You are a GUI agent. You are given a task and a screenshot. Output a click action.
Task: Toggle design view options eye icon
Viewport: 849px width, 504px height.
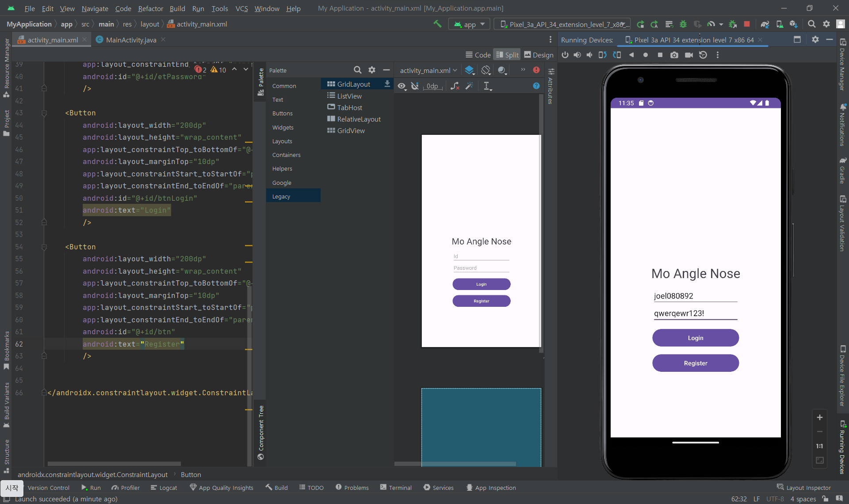pos(402,86)
